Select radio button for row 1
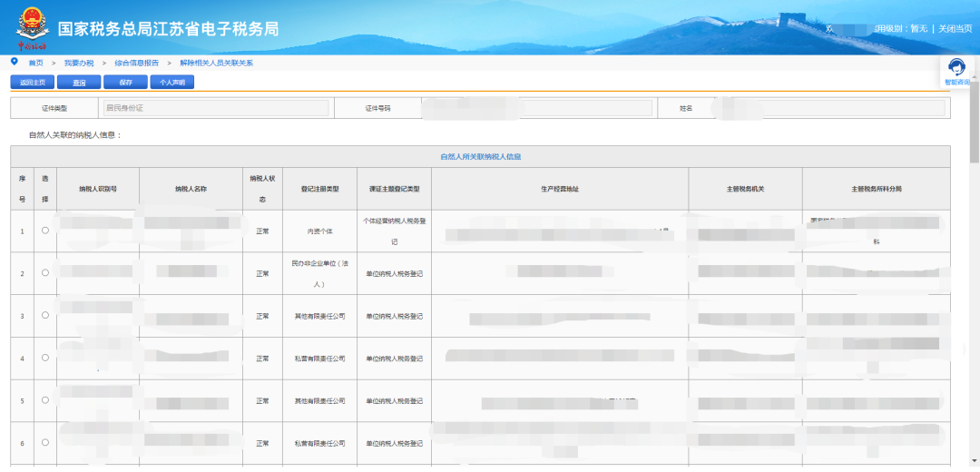The image size is (980, 472). click(x=45, y=231)
